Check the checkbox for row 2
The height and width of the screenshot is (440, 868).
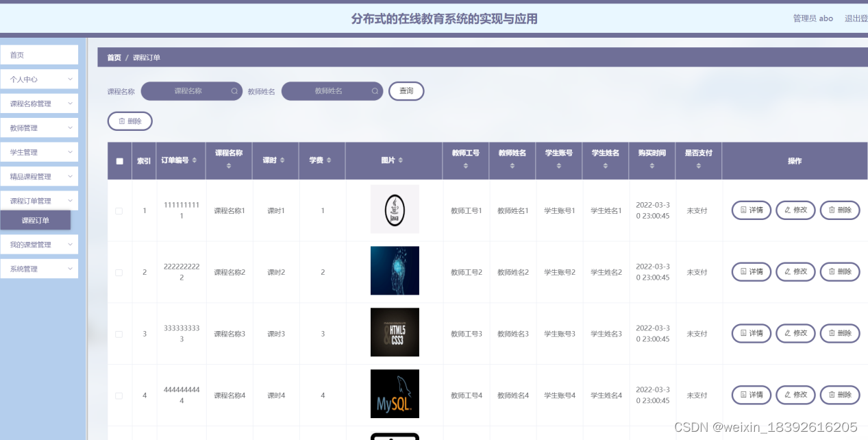(119, 273)
